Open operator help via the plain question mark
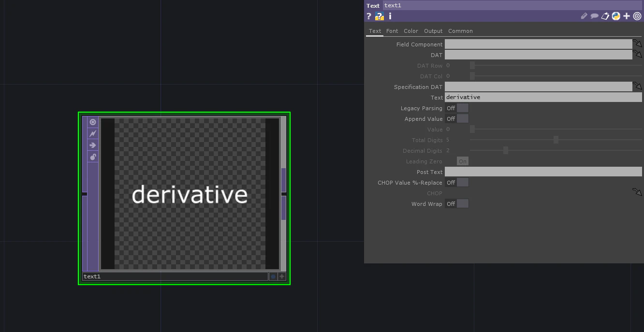The width and height of the screenshot is (644, 332). click(x=369, y=16)
